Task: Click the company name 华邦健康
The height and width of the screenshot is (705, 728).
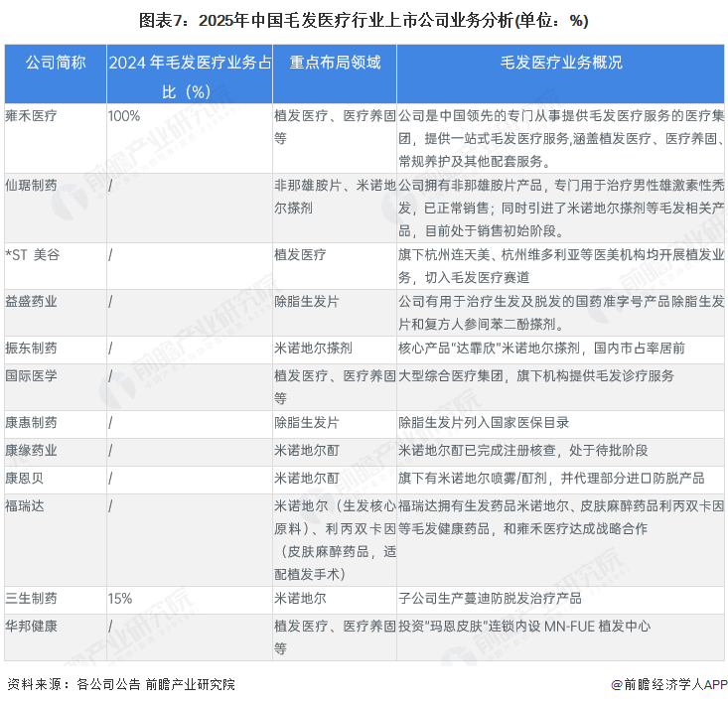Action: [x=31, y=627]
